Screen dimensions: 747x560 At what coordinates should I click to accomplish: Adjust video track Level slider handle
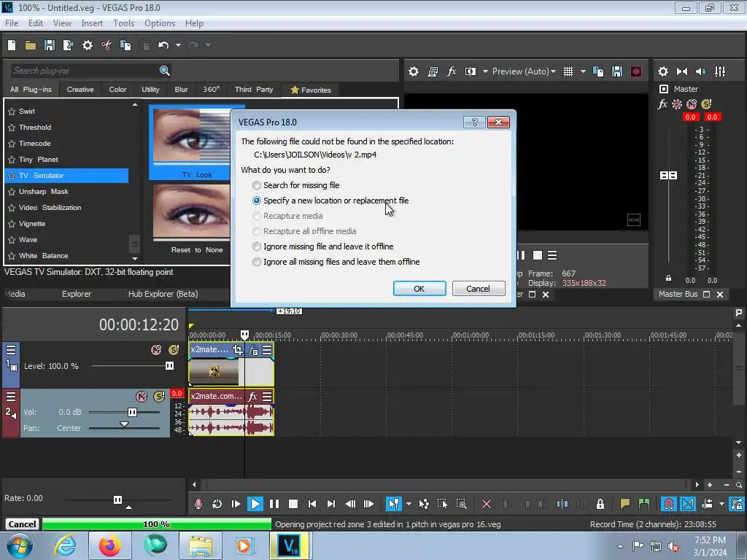[x=169, y=366]
